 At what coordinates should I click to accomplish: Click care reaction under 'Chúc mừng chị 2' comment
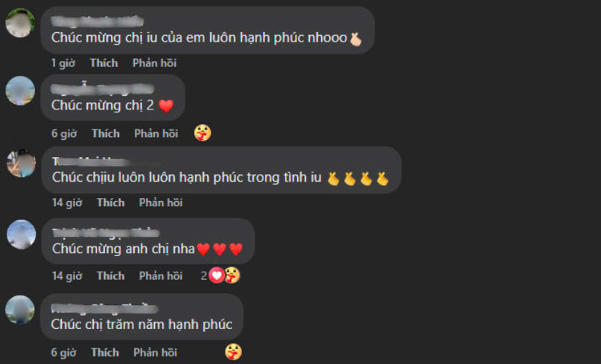pyautogui.click(x=203, y=133)
